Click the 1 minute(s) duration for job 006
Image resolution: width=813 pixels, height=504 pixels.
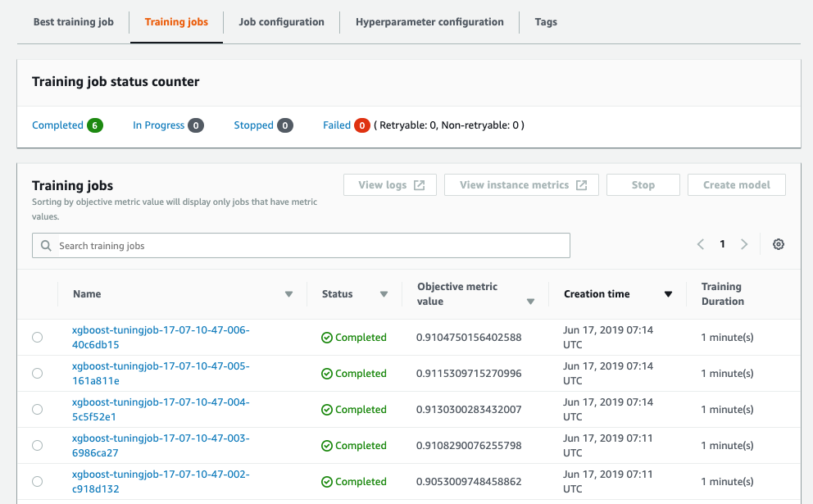point(727,338)
